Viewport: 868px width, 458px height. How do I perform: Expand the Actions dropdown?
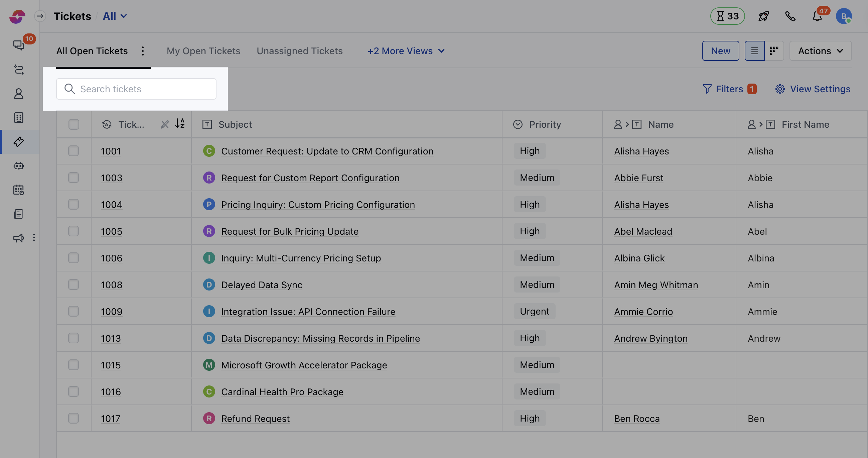820,51
